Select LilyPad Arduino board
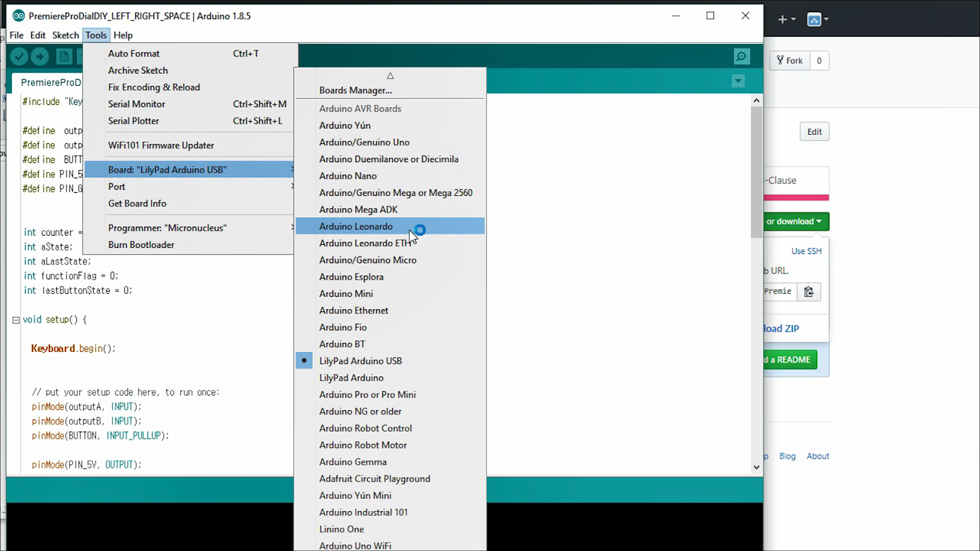Viewport: 980px width, 551px height. [390, 378]
